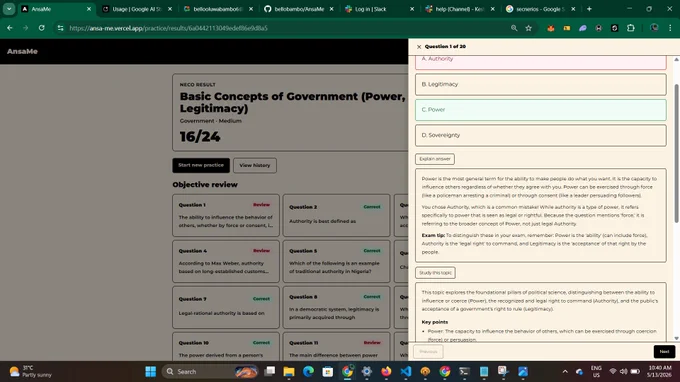This screenshot has height=382, width=680.
Task: Go to the Next question
Action: click(x=664, y=352)
